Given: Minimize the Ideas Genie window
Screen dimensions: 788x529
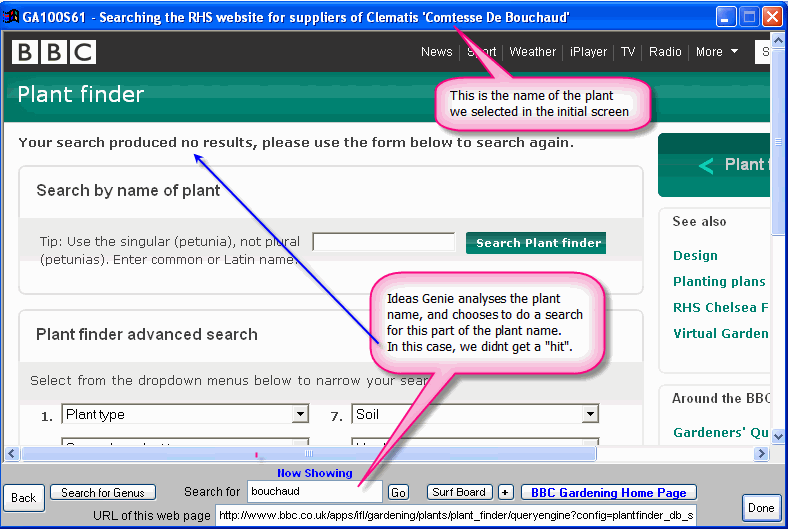Looking at the screenshot, I should [726, 17].
